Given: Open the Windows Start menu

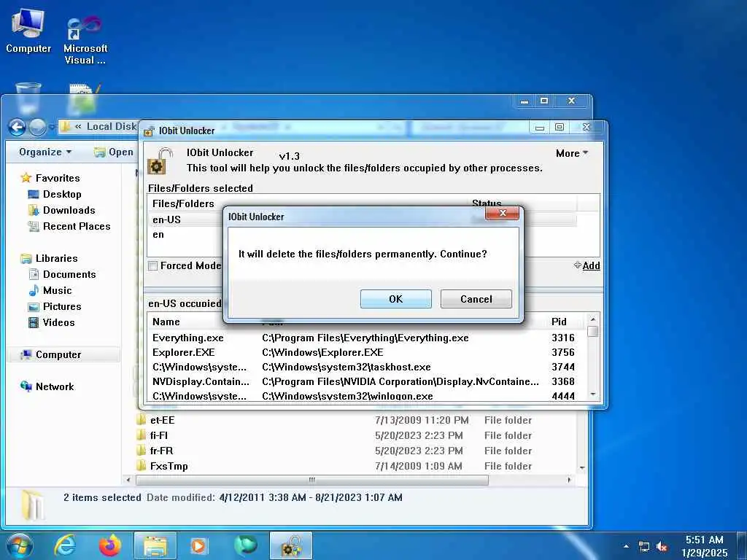Looking at the screenshot, I should tap(19, 545).
